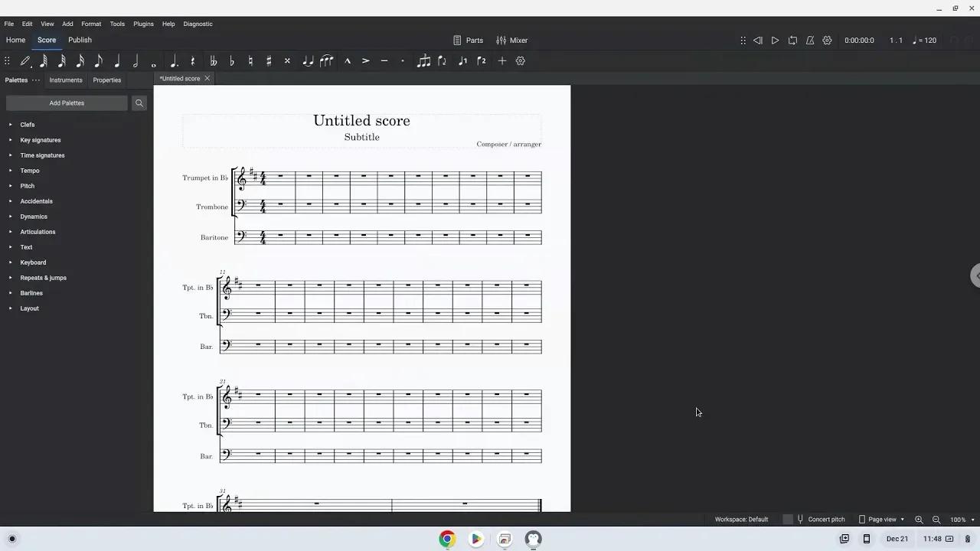980x551 pixels.
Task: Switch to the Publish tab
Action: click(80, 40)
